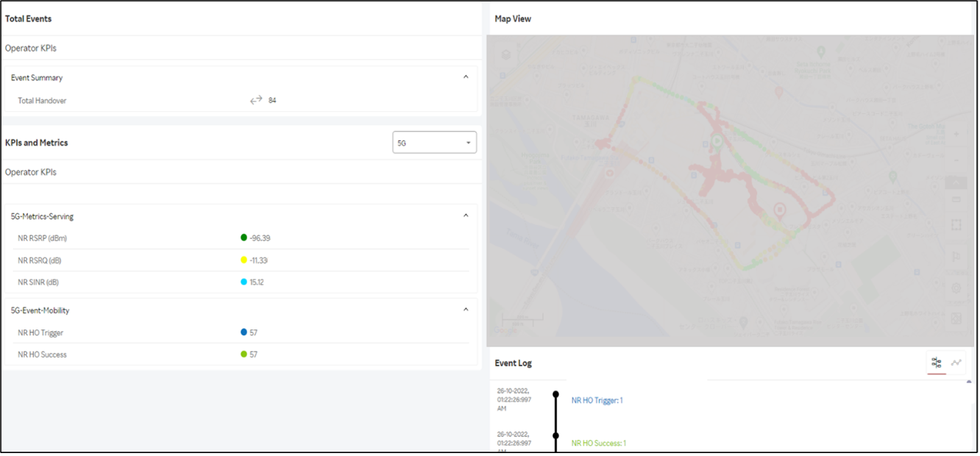This screenshot has height=456, width=980.
Task: Open the 5G technology dropdown
Action: click(x=434, y=143)
